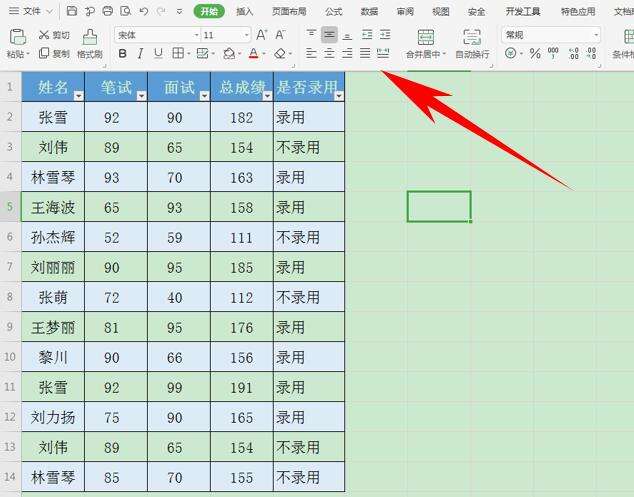Image resolution: width=634 pixels, height=497 pixels.
Task: Switch to the 插入 tab
Action: [x=245, y=12]
